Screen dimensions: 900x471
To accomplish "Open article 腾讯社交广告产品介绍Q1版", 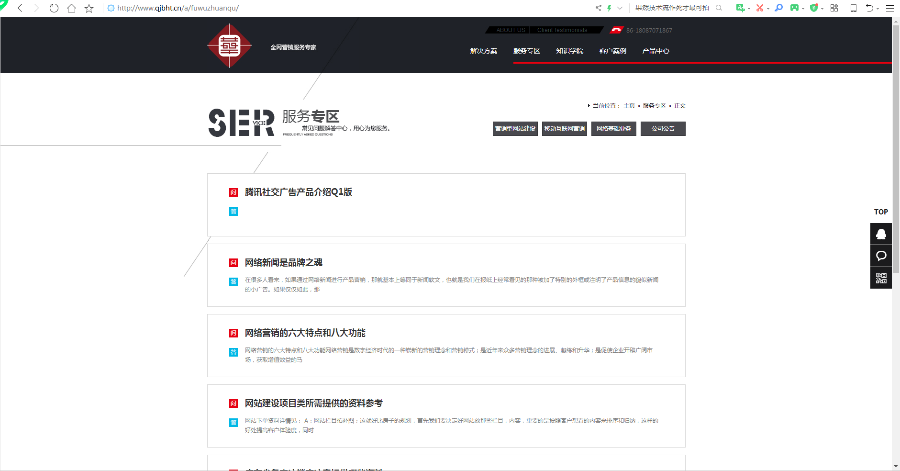I will pyautogui.click(x=298, y=191).
